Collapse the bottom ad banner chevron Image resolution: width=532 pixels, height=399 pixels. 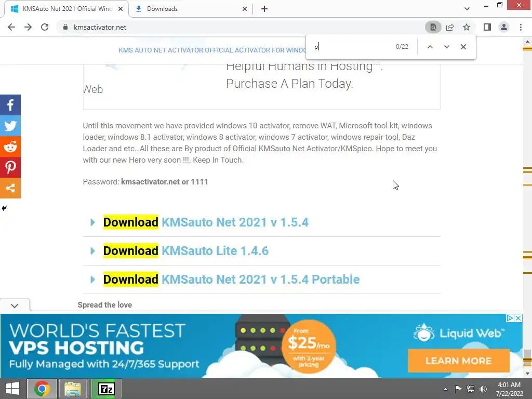click(x=15, y=305)
